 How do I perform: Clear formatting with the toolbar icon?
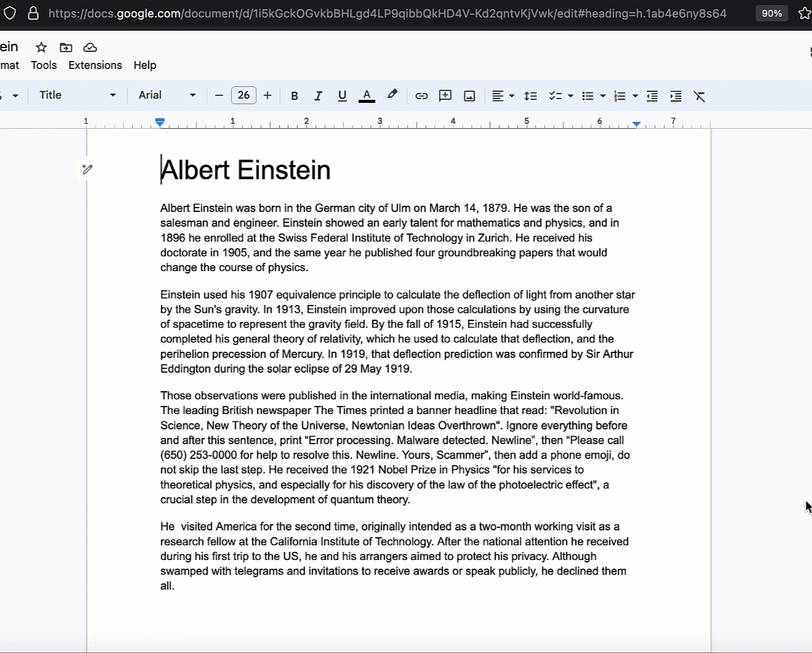pos(699,95)
